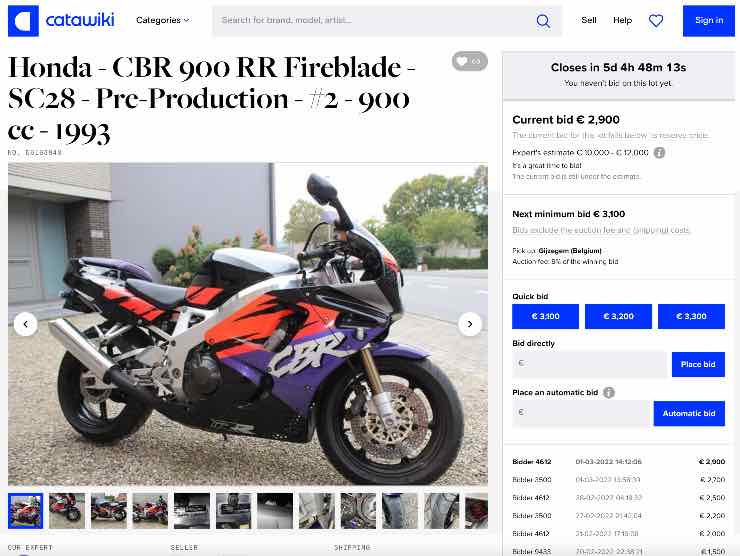Open info icon beside automatic bid
Image resolution: width=740 pixels, height=556 pixels.
click(609, 392)
